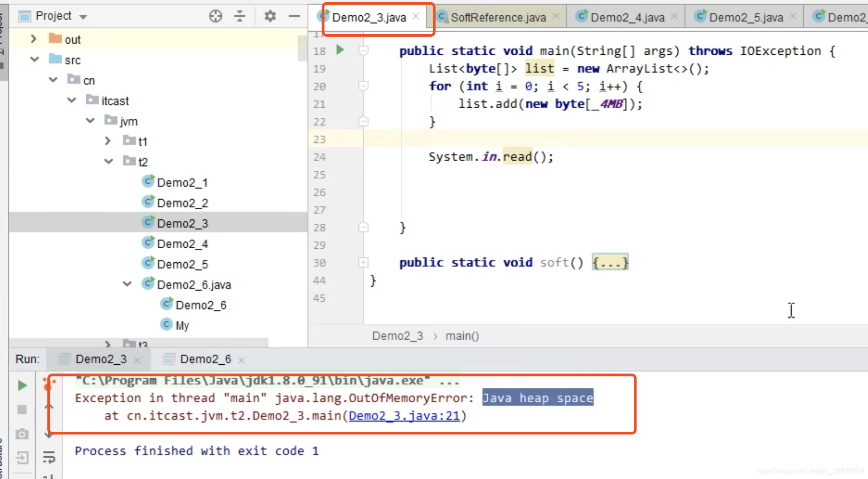Close the Demo2_3.java editor tab

pos(416,16)
